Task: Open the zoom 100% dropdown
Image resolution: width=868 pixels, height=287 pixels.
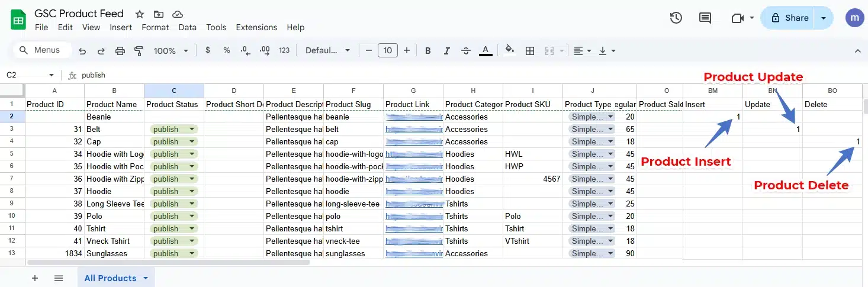Action: tap(169, 51)
